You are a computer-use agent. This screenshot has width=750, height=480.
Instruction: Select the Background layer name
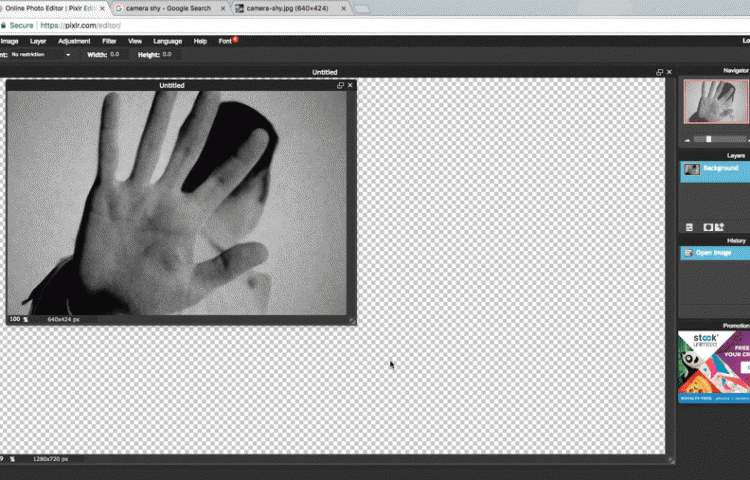pyautogui.click(x=720, y=168)
